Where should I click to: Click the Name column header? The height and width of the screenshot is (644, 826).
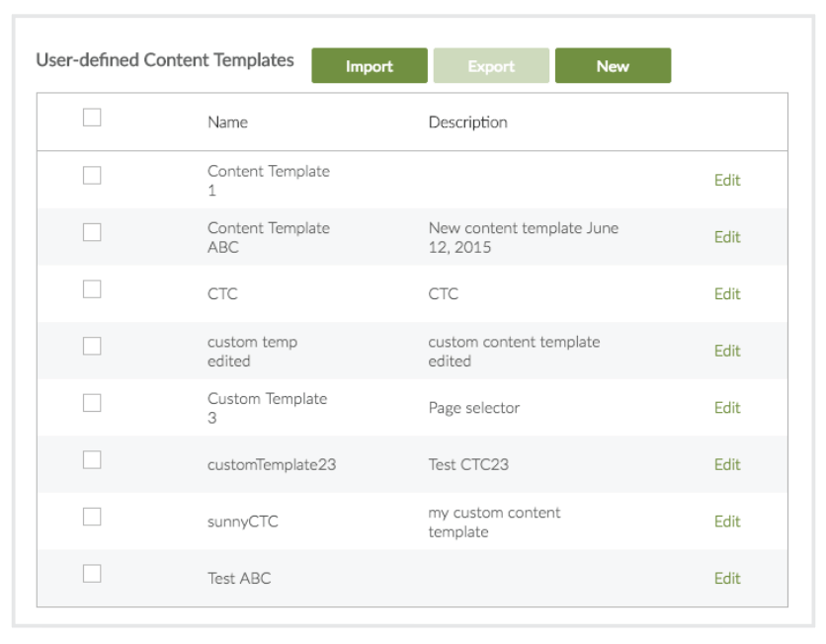(227, 122)
